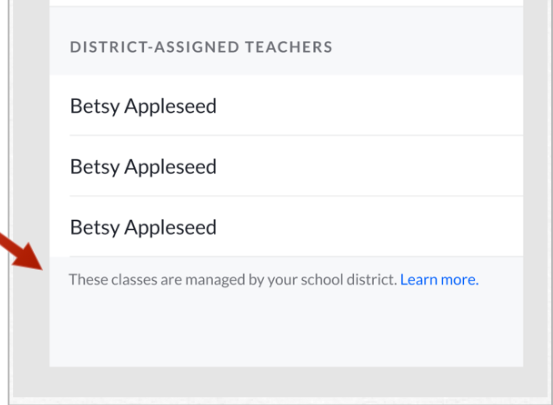Click empty light area beneath the Learn more note
This screenshot has height=405, width=553.
pos(286,328)
